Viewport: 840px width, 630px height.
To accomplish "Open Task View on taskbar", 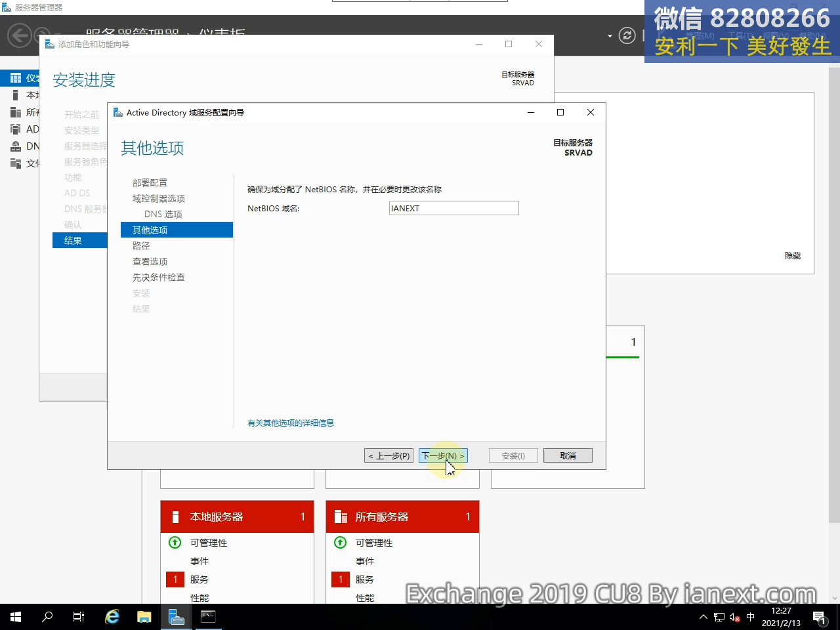I will pyautogui.click(x=79, y=617).
